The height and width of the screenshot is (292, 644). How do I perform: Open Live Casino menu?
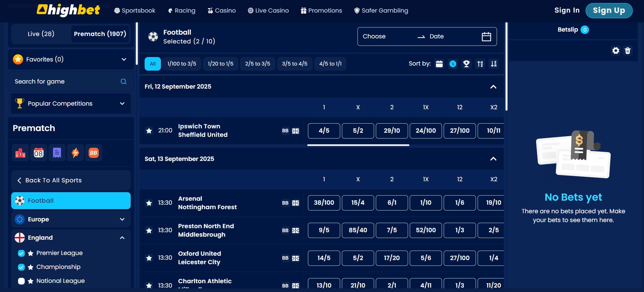coord(268,11)
